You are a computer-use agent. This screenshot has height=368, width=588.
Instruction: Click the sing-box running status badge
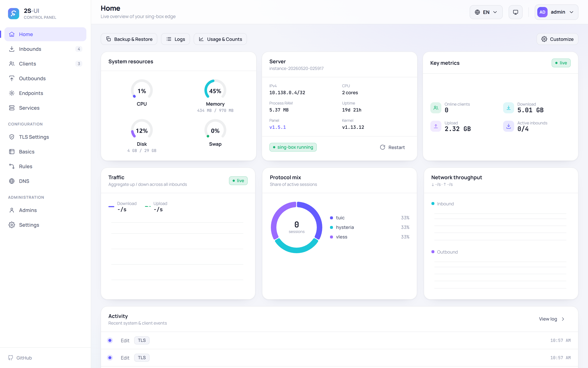[x=293, y=147]
